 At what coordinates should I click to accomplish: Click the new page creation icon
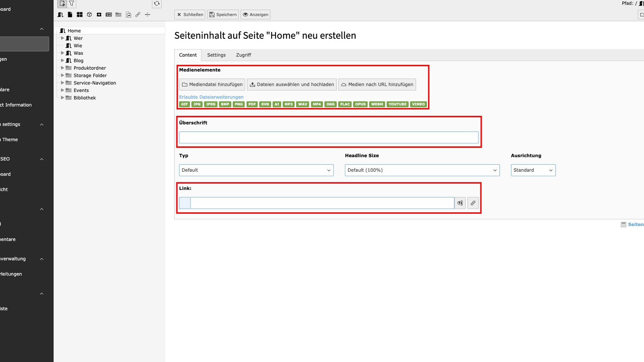click(x=62, y=4)
